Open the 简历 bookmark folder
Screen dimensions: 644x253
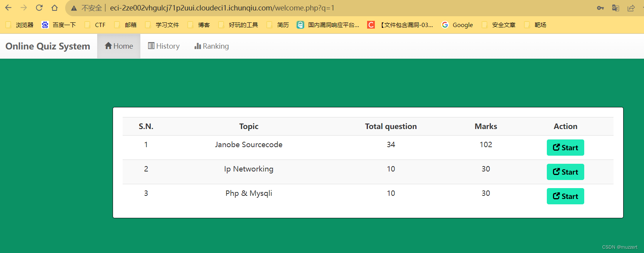click(x=278, y=25)
